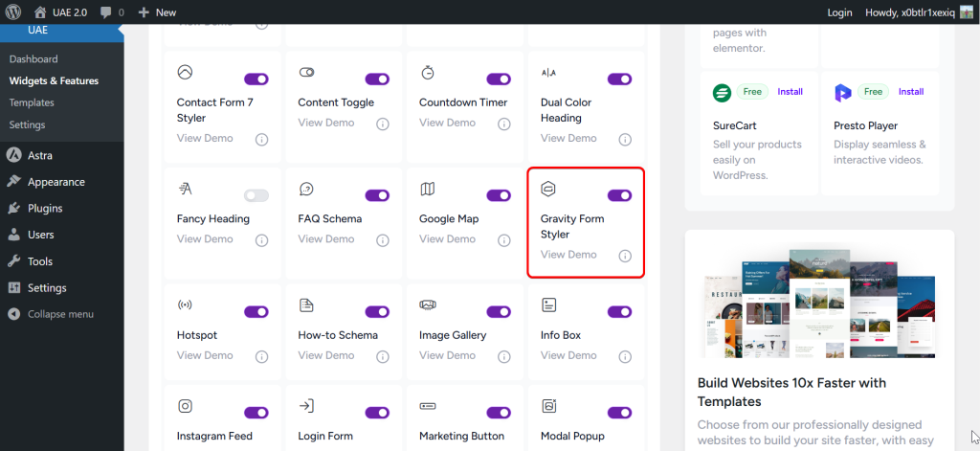Open the comments bubble icon

point(105,11)
